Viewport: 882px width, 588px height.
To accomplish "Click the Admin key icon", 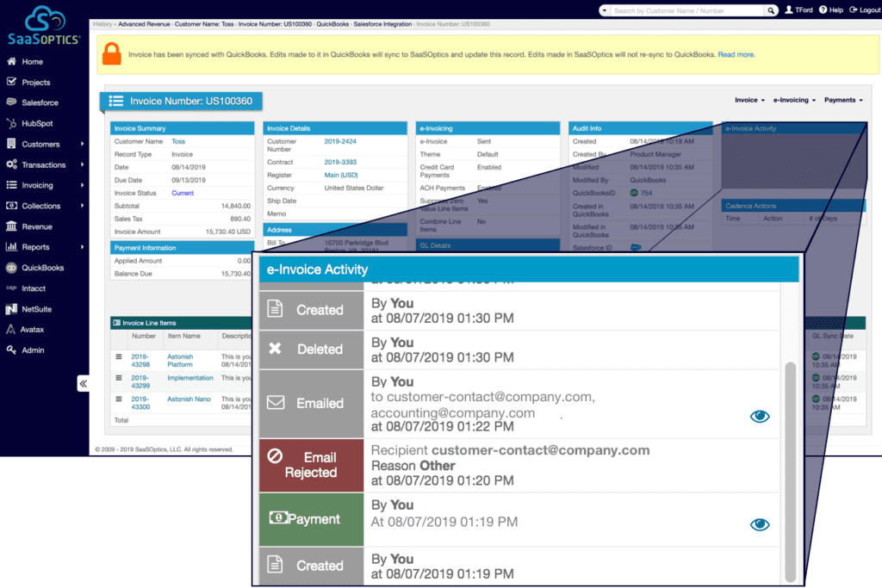I will point(12,350).
